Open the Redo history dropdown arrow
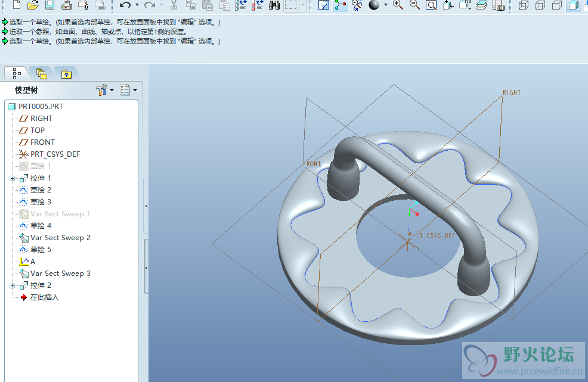The height and width of the screenshot is (382, 588). 162,5
